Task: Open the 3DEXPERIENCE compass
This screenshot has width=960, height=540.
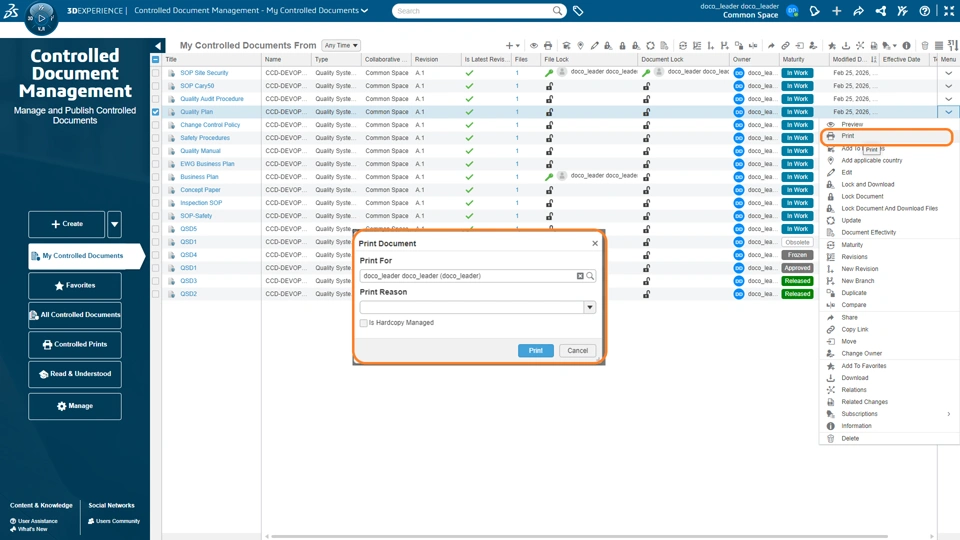Action: [41, 18]
